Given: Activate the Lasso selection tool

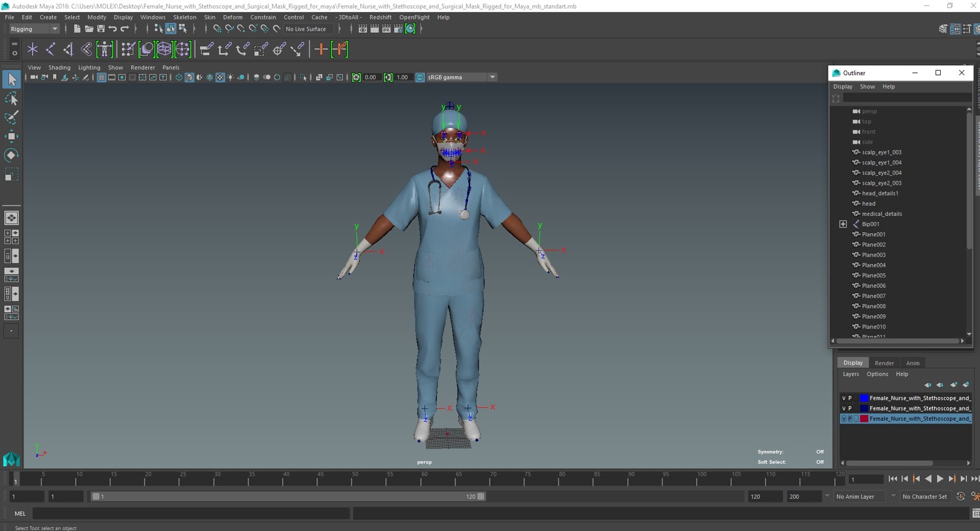Looking at the screenshot, I should click(x=11, y=98).
